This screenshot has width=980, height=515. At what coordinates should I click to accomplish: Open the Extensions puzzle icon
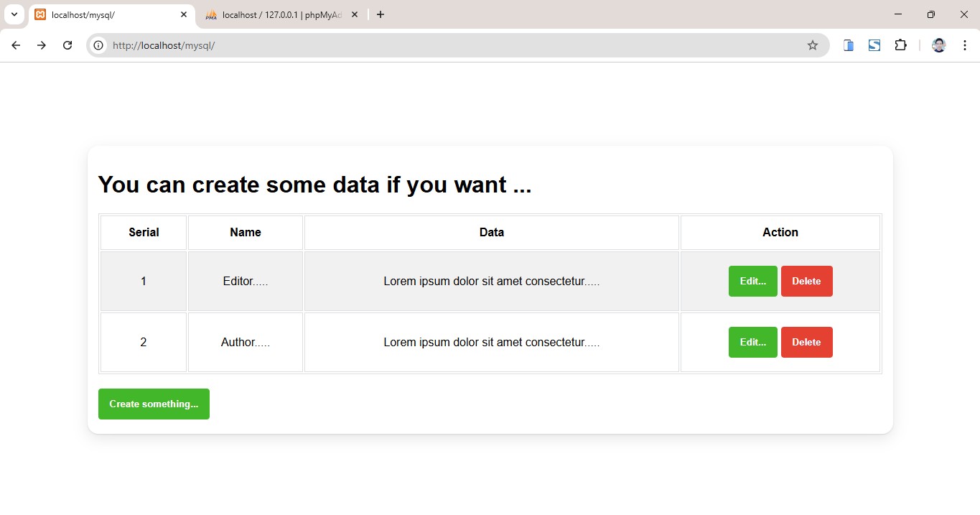coord(900,45)
